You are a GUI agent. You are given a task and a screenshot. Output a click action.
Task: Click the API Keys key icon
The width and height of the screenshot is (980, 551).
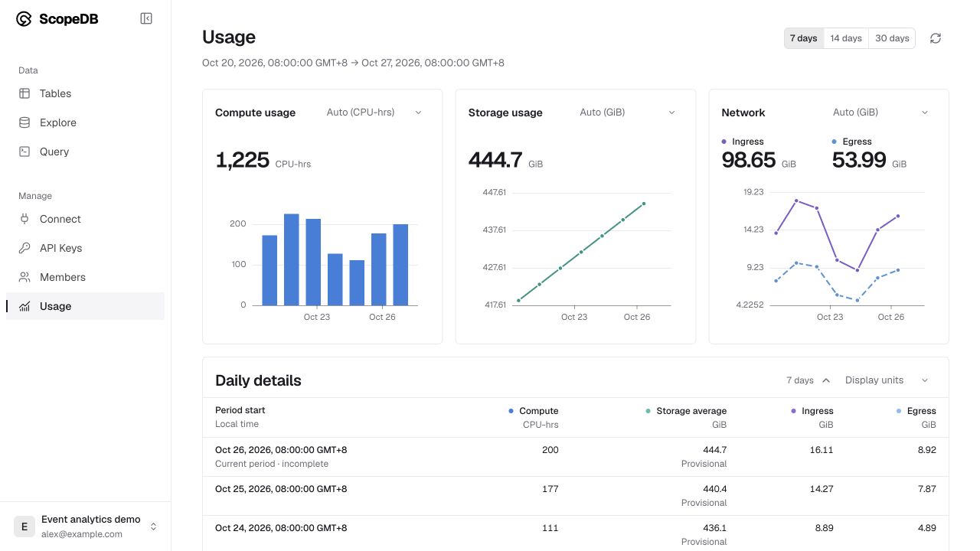click(x=24, y=248)
